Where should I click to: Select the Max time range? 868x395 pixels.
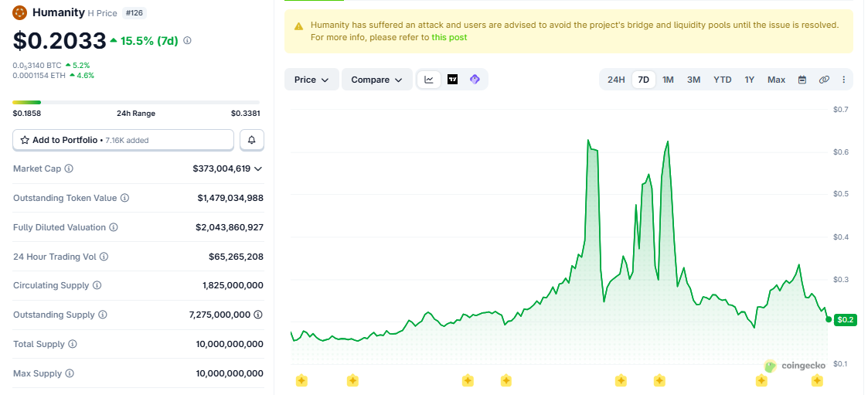pos(776,80)
